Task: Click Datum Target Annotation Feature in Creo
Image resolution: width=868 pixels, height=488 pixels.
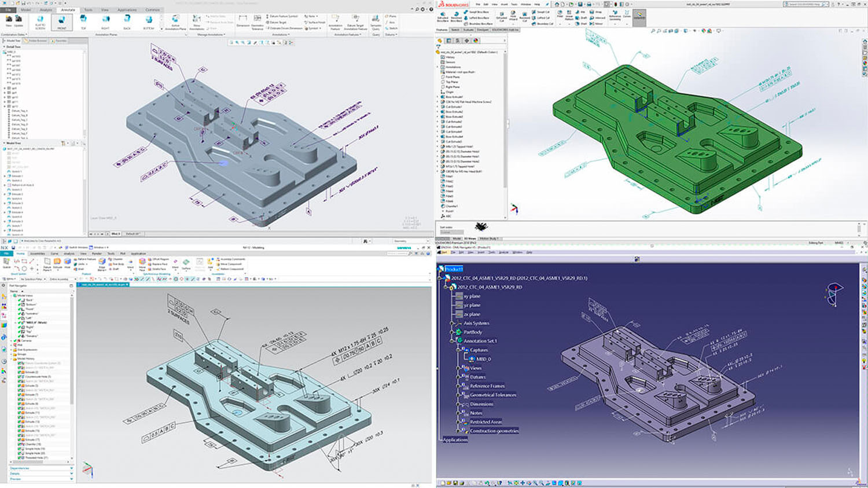Action: pos(355,23)
